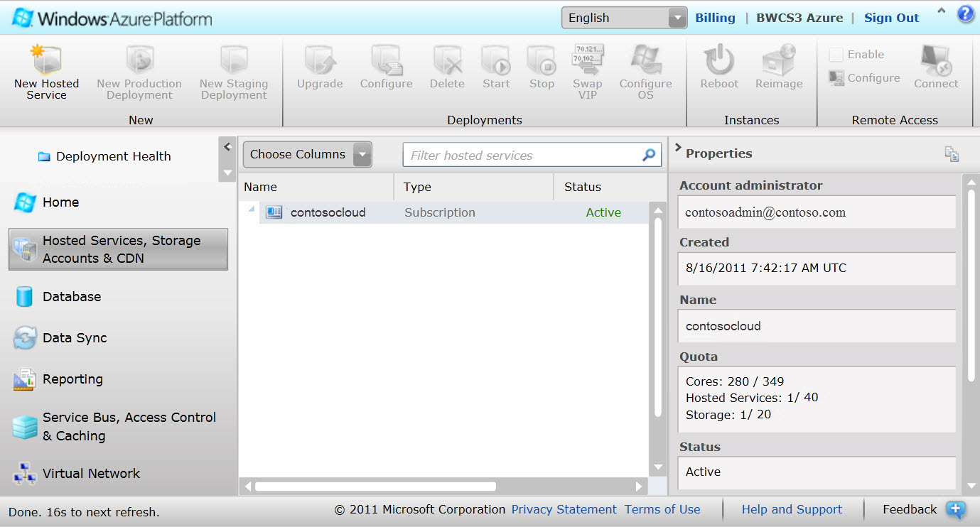The image size is (980, 527).
Task: Click the green Active status cell
Action: (603, 212)
